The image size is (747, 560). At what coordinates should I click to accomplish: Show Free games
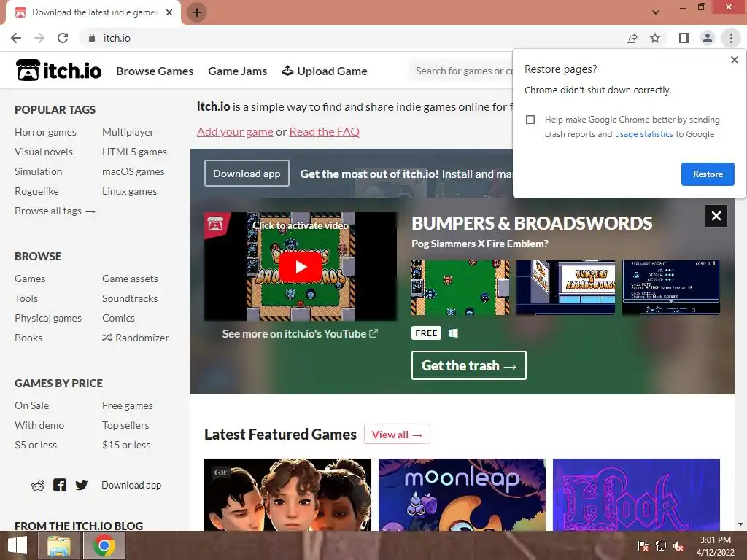[127, 405]
